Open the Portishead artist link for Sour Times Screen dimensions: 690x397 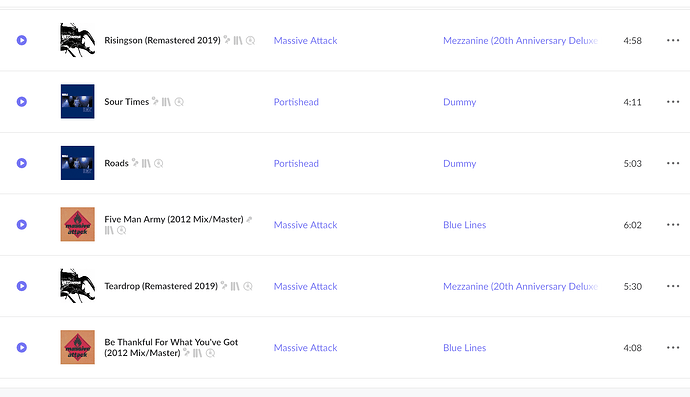click(296, 102)
